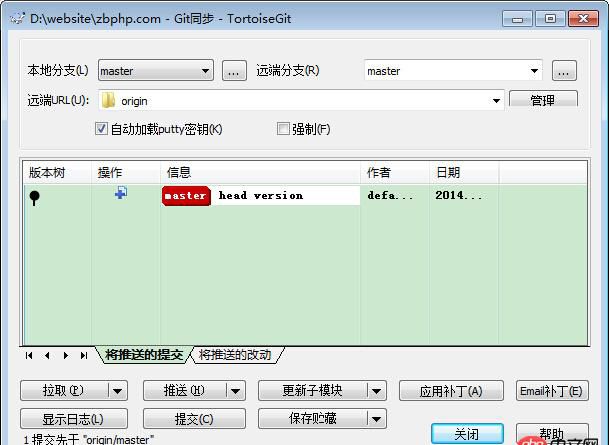Switch to 将推送的提交 tab
The image size is (609, 445).
pyautogui.click(x=144, y=355)
